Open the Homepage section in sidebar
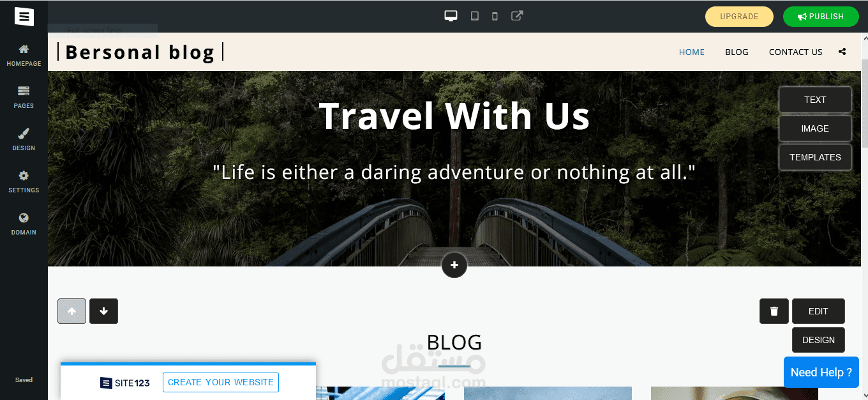The image size is (868, 400). point(24,55)
